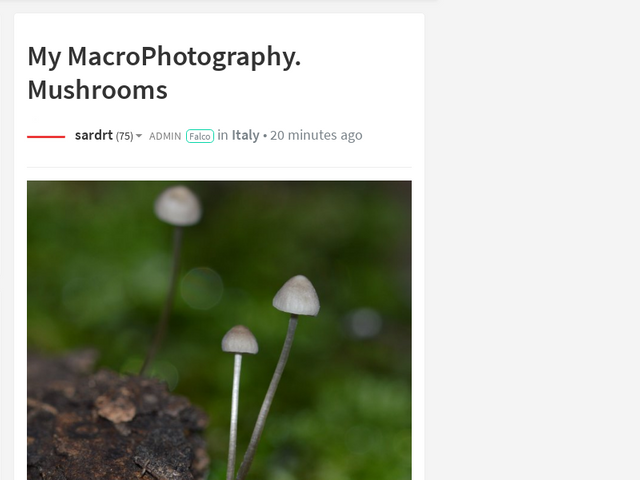Click the ADMIN role label
The width and height of the screenshot is (640, 480).
pyautogui.click(x=165, y=136)
